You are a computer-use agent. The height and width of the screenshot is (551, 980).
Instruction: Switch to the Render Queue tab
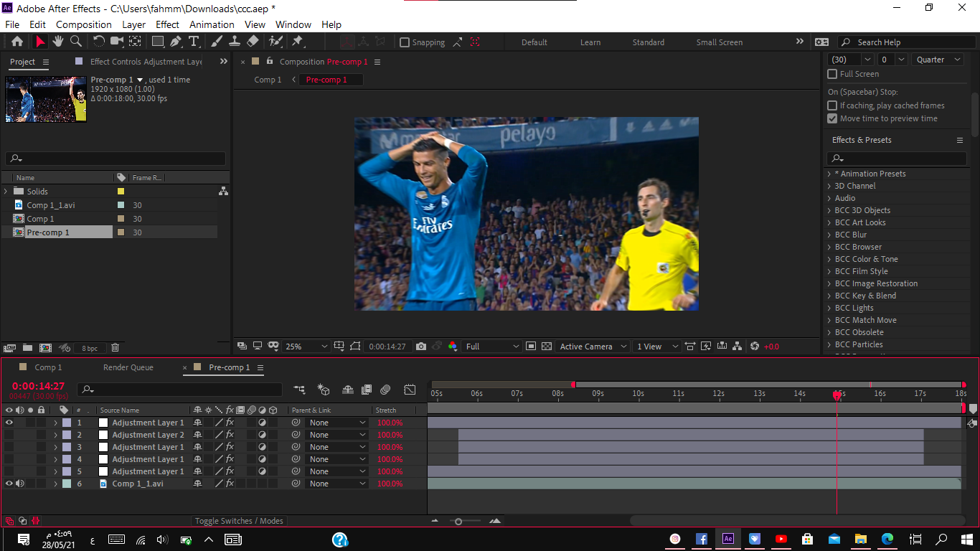[128, 367]
